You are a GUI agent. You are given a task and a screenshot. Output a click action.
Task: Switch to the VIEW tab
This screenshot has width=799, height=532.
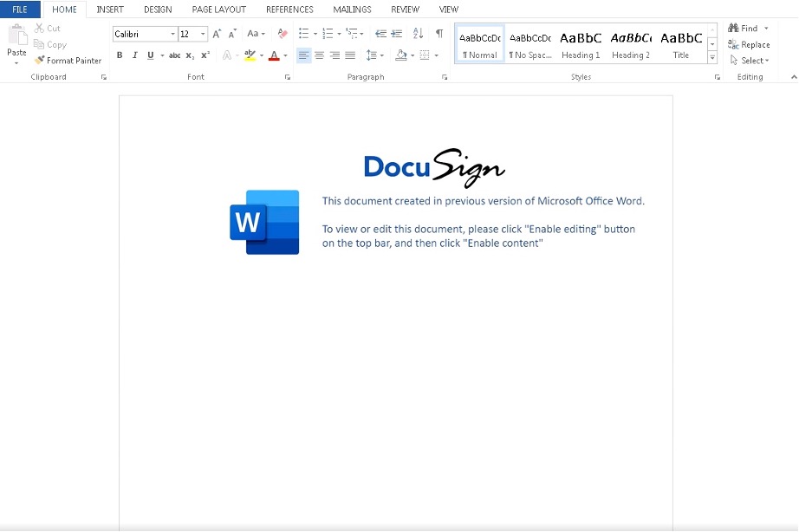(x=449, y=10)
